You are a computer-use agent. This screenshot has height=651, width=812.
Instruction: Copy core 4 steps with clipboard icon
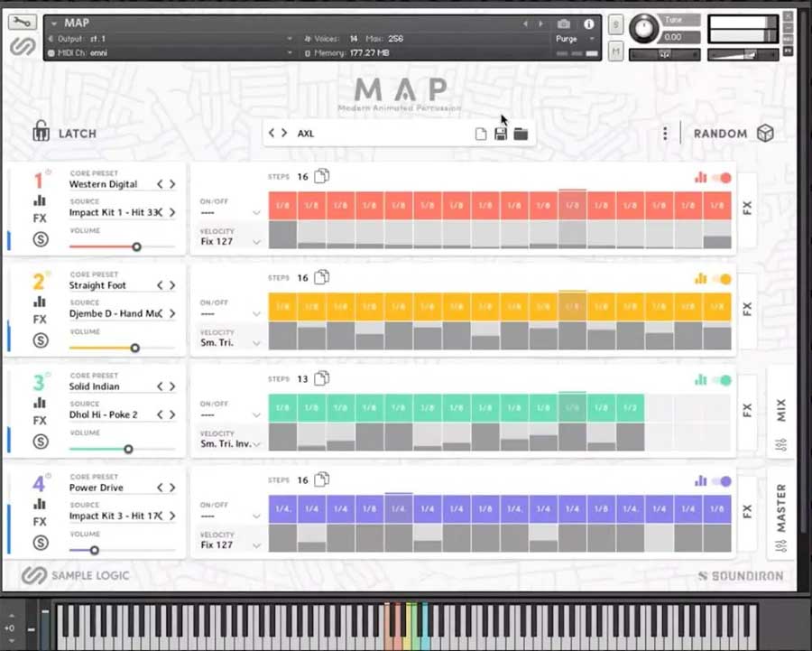[x=321, y=479]
